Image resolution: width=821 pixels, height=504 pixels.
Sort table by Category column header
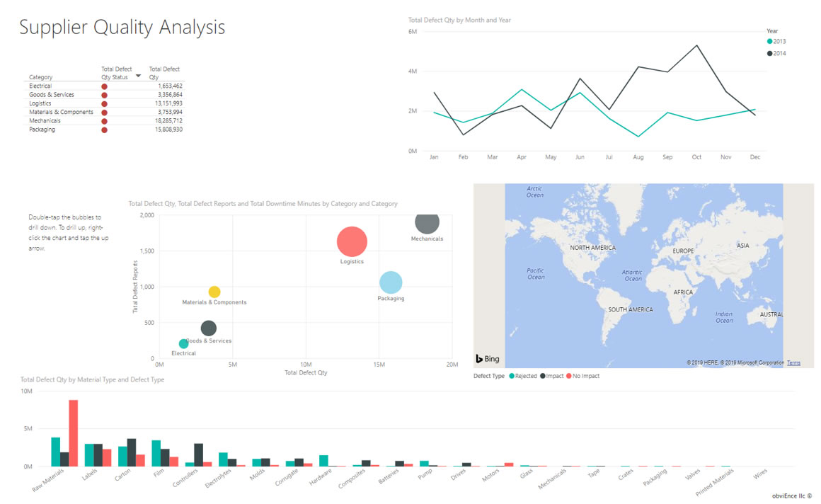pyautogui.click(x=40, y=77)
